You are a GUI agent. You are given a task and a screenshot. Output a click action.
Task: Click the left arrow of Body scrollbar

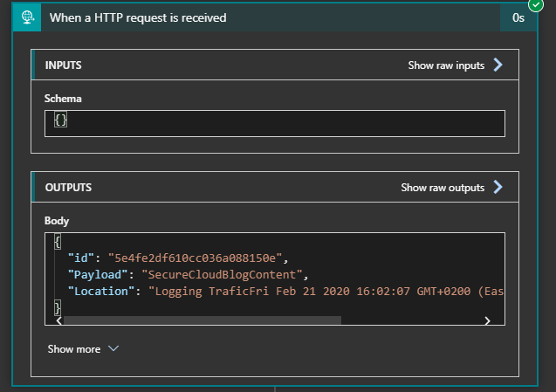click(x=57, y=320)
